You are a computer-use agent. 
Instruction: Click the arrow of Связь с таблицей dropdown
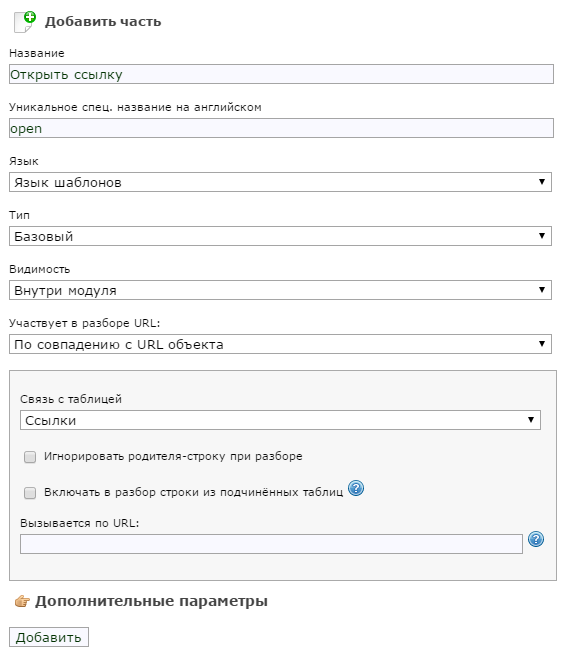coord(531,420)
